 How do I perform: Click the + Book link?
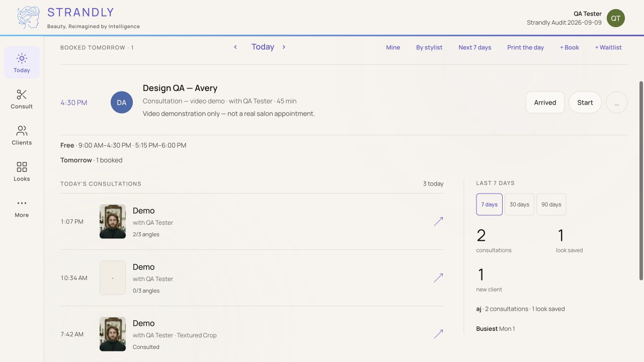pos(570,47)
